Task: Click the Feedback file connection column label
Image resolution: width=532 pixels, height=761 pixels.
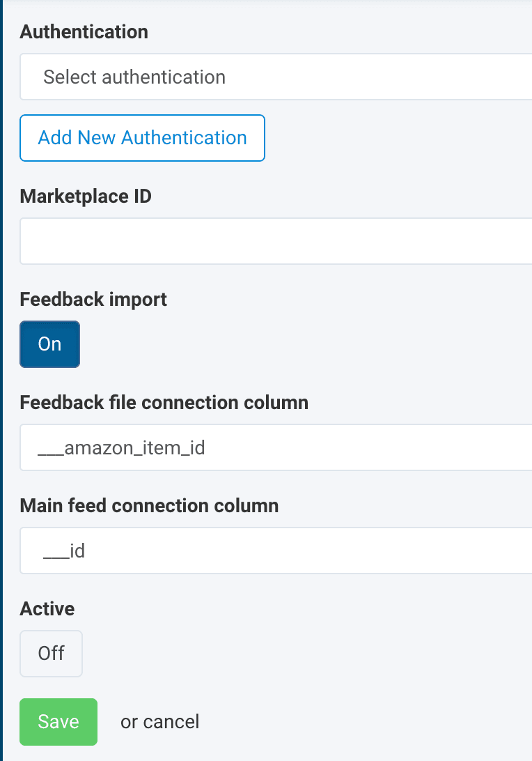Action: 164,403
